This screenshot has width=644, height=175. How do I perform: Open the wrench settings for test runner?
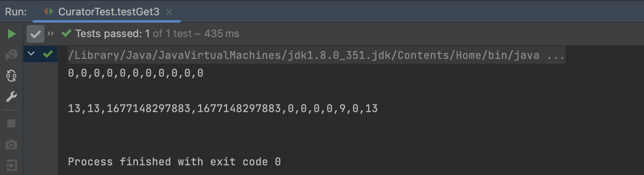(12, 97)
